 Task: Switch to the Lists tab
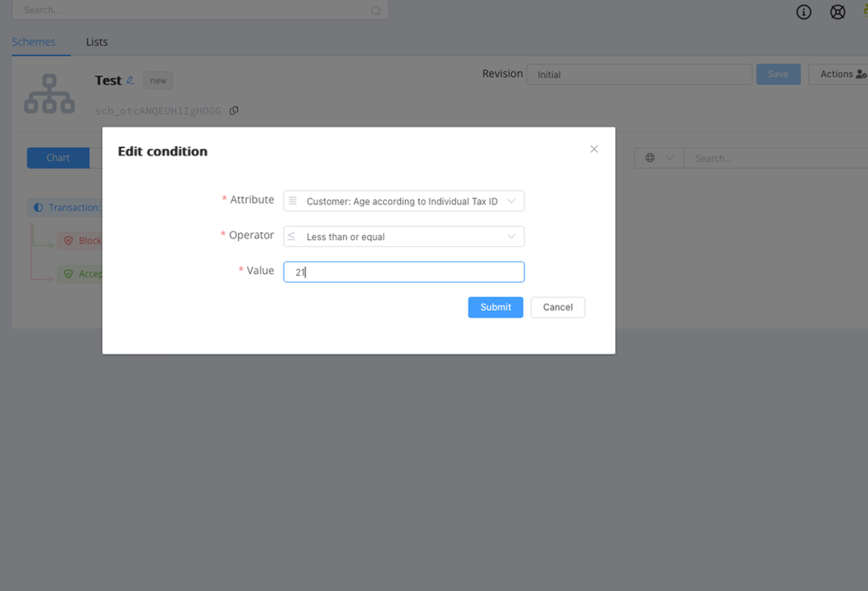coord(97,42)
